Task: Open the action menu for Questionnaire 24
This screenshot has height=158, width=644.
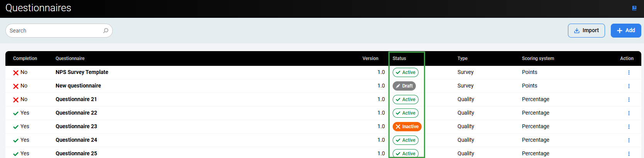Action: pos(629,140)
